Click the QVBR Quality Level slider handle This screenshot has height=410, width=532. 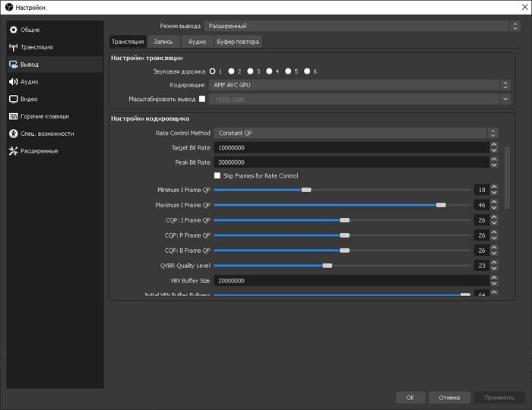coord(328,266)
